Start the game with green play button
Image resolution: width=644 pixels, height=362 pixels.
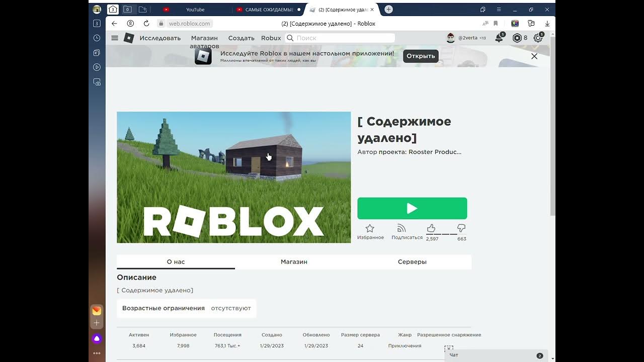click(x=412, y=208)
